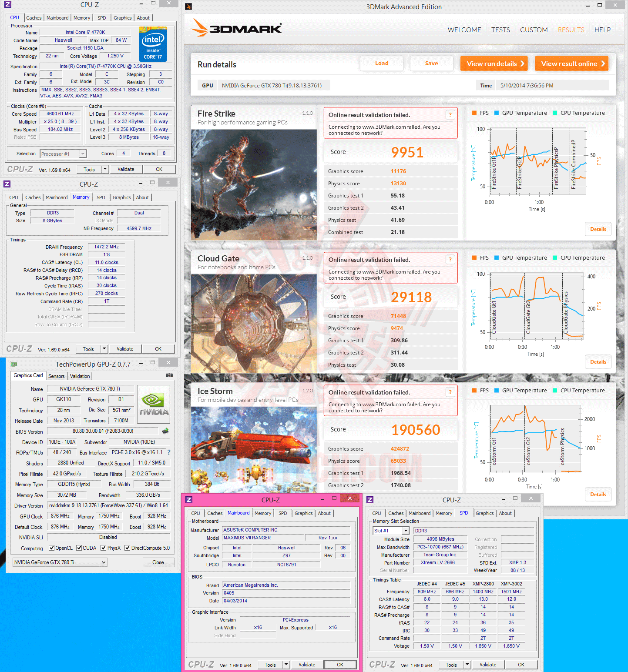The width and height of the screenshot is (628, 672).
Task: Click the Ice Storm benchmark thumbnail
Action: (254, 449)
